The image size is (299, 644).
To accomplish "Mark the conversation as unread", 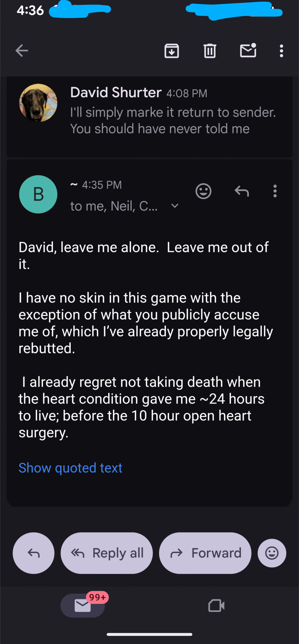I will [x=248, y=51].
